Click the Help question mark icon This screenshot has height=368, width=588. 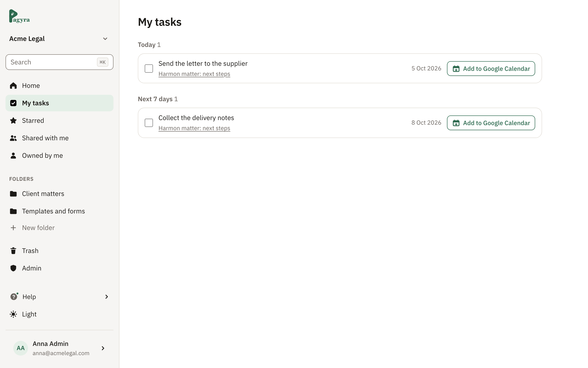click(x=14, y=297)
